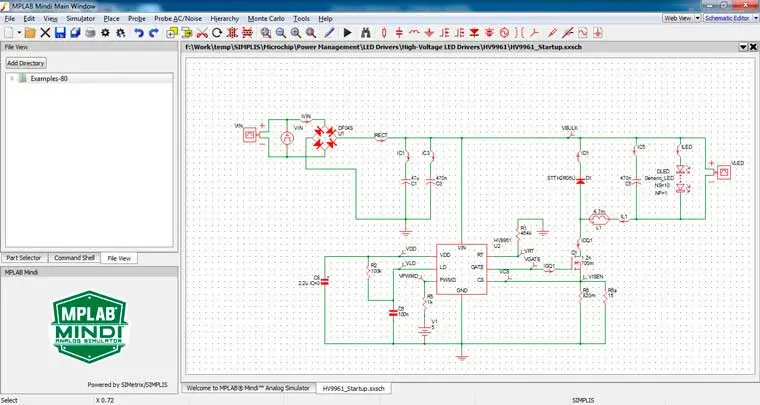Select the Welcome to MPLAB Mindi tab
This screenshot has width=760, height=405.
click(247, 387)
